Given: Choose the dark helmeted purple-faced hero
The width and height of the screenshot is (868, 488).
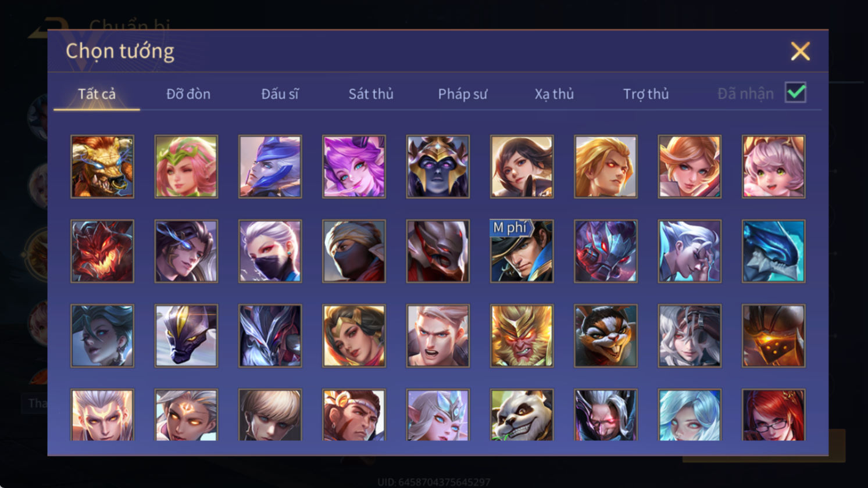Looking at the screenshot, I should pyautogui.click(x=438, y=167).
